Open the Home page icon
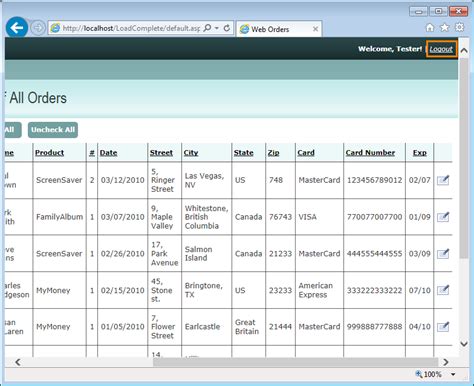The width and height of the screenshot is (474, 386). click(x=430, y=28)
